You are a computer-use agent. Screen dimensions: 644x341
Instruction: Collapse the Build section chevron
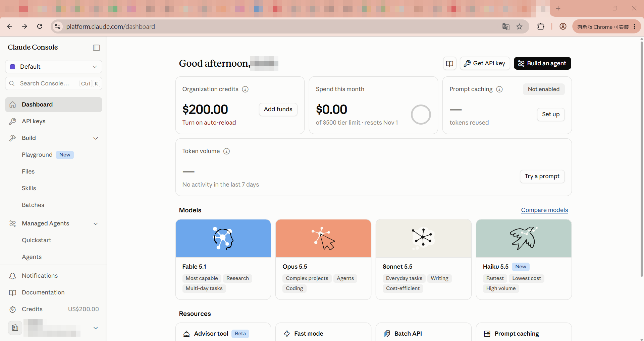point(96,138)
